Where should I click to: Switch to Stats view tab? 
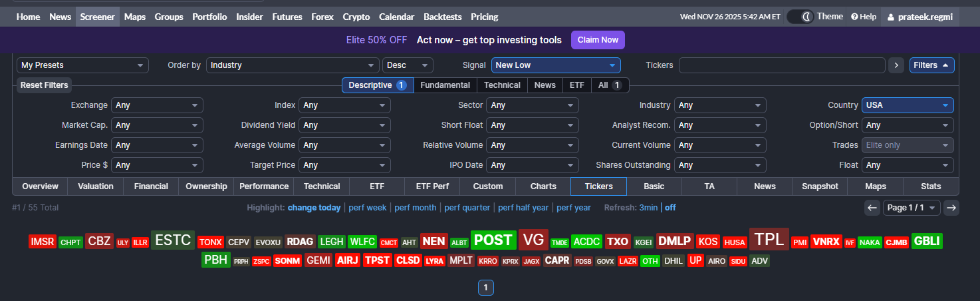[931, 186]
